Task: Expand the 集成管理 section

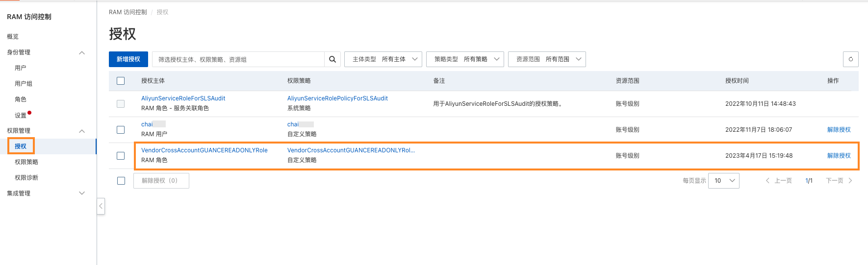Action: 82,193
